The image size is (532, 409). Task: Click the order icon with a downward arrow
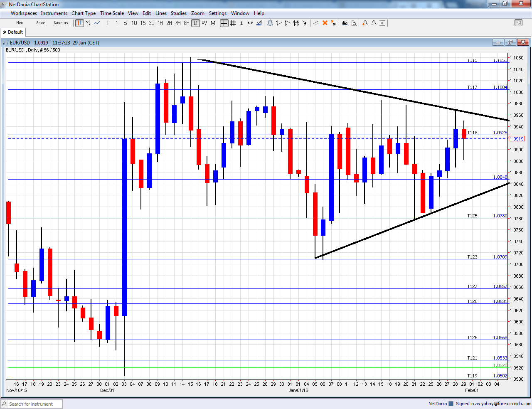pyautogui.click(x=305, y=23)
